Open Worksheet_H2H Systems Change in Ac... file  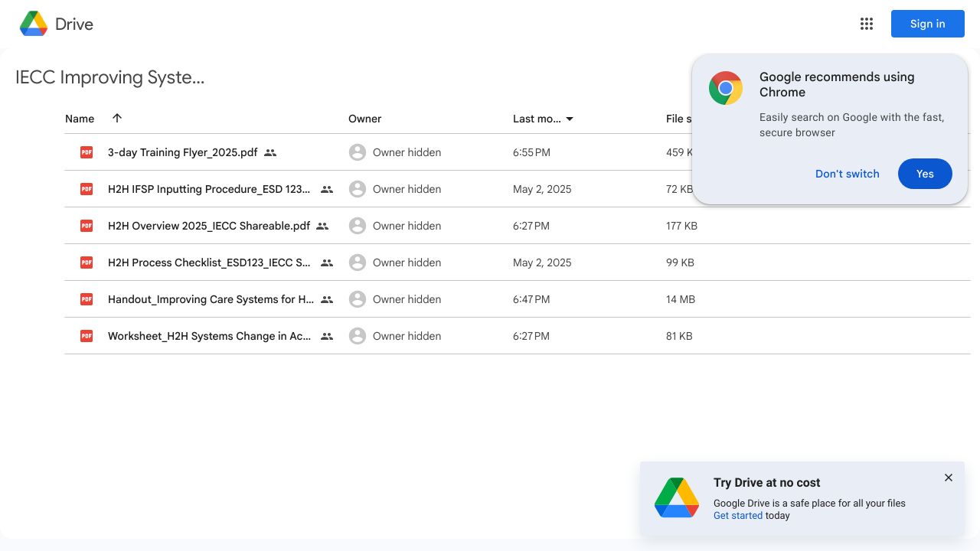click(209, 336)
